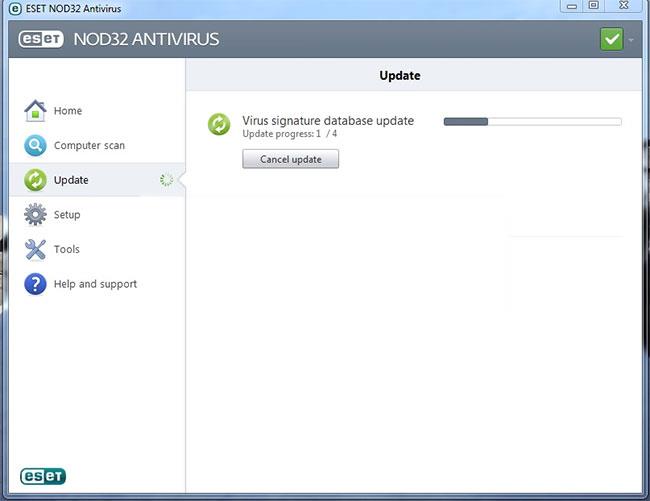Click the 'Update progress: 1 / 4' text
This screenshot has height=501, width=650.
(x=289, y=134)
